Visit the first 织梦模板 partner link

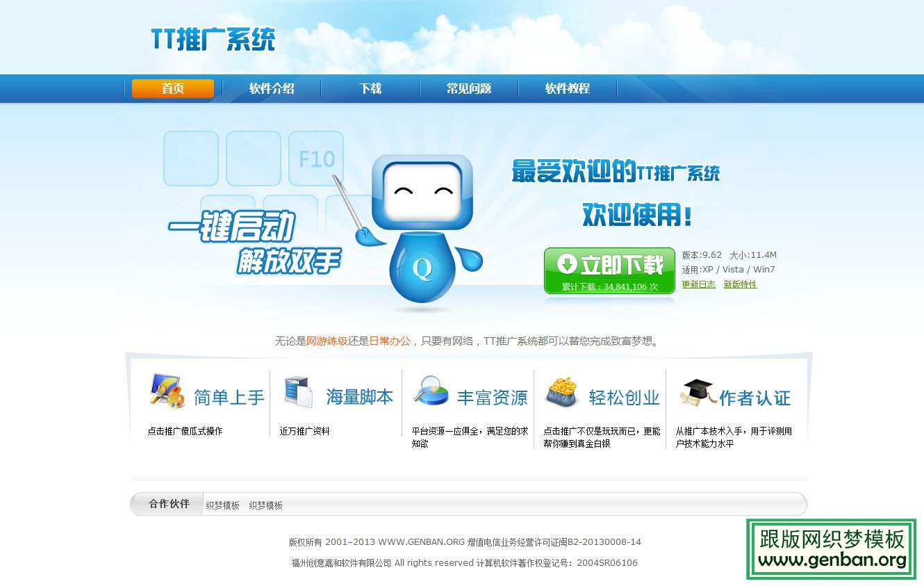click(223, 505)
